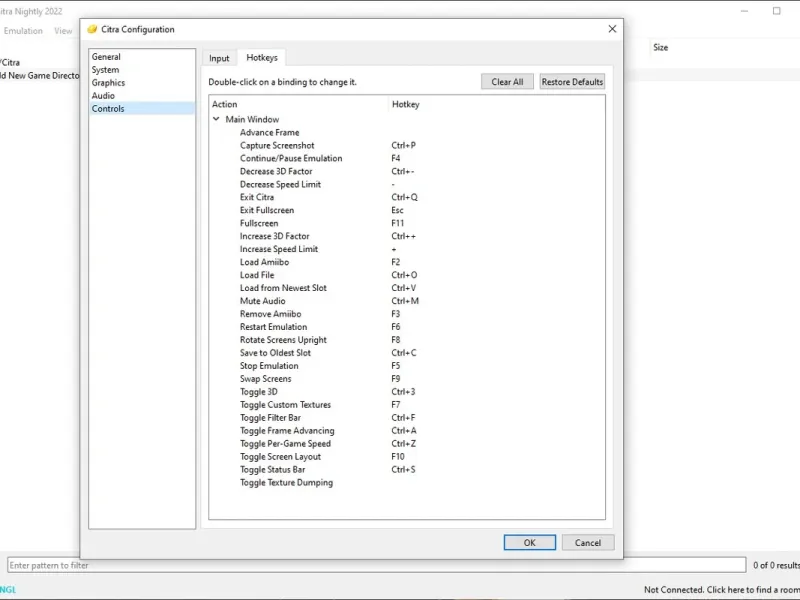Image resolution: width=800 pixels, height=600 pixels.
Task: Maximize the Citra main window
Action: (x=777, y=11)
